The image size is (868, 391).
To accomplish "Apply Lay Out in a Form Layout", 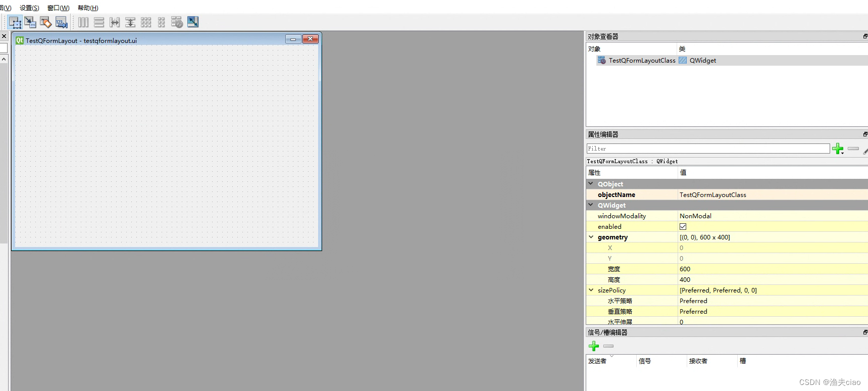I will pyautogui.click(x=162, y=22).
